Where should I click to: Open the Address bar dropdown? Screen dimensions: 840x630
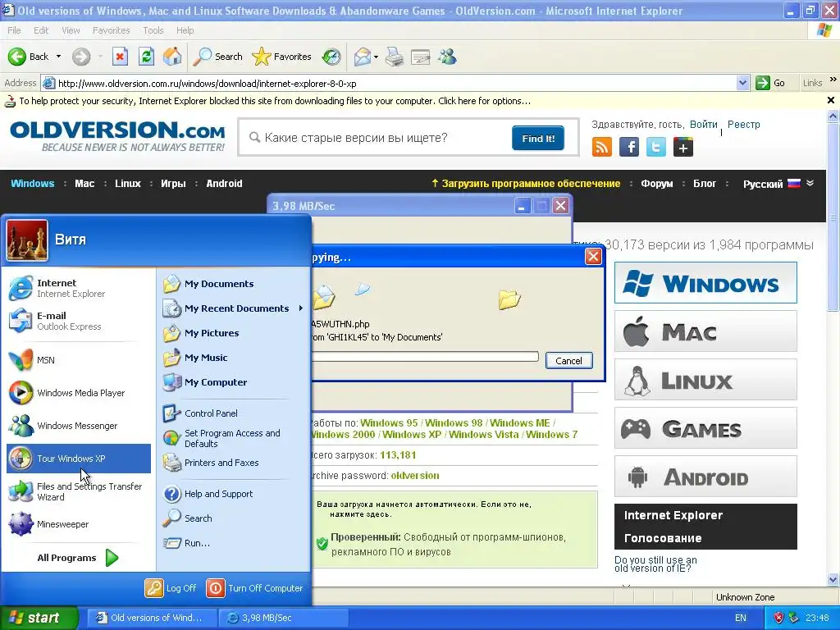pyautogui.click(x=742, y=83)
